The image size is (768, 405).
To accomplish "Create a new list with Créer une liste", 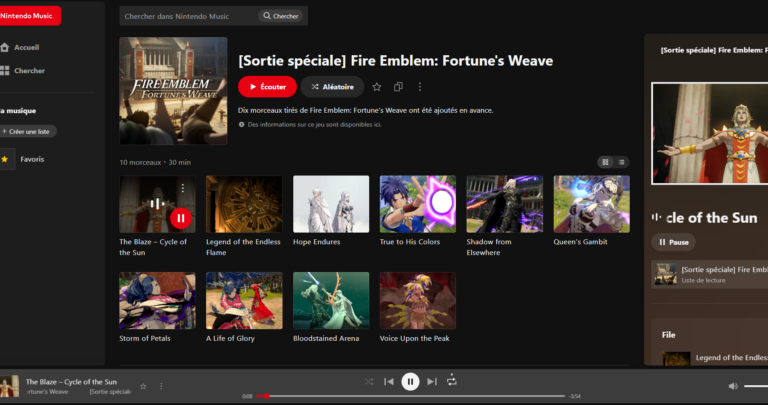I will pos(28,131).
